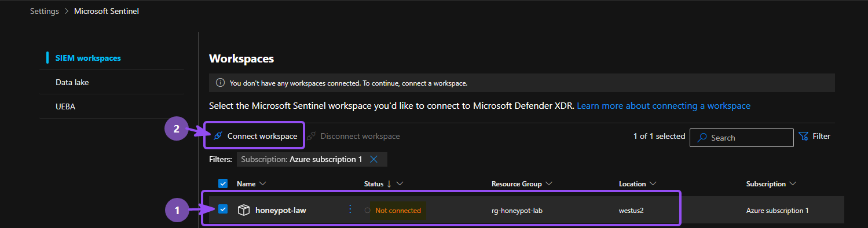Remove the Azure subscription 1 filter chip

[373, 159]
